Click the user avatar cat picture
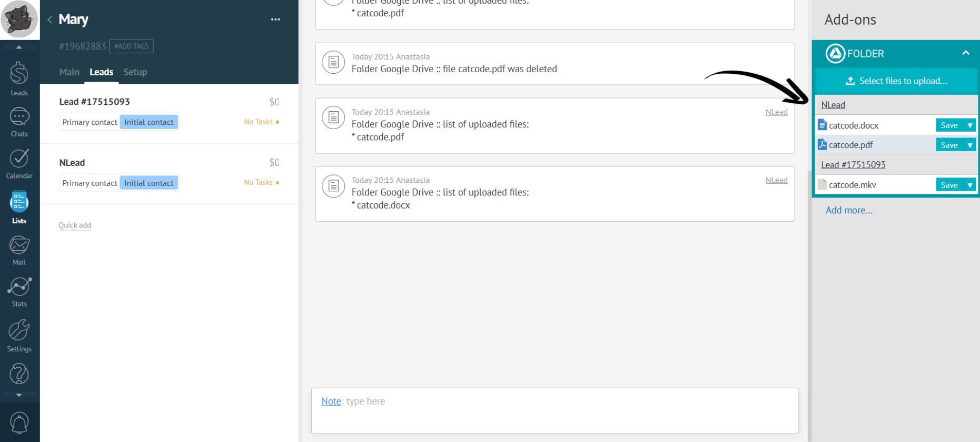 19,19
